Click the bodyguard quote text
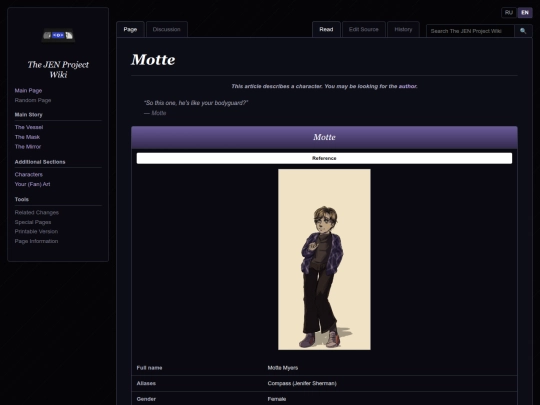 click(x=196, y=103)
